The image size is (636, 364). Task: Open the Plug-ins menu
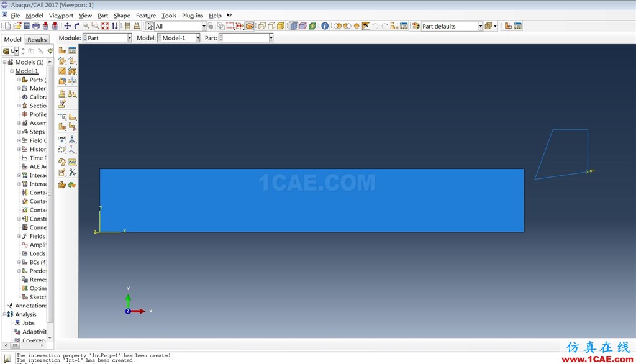tap(192, 16)
